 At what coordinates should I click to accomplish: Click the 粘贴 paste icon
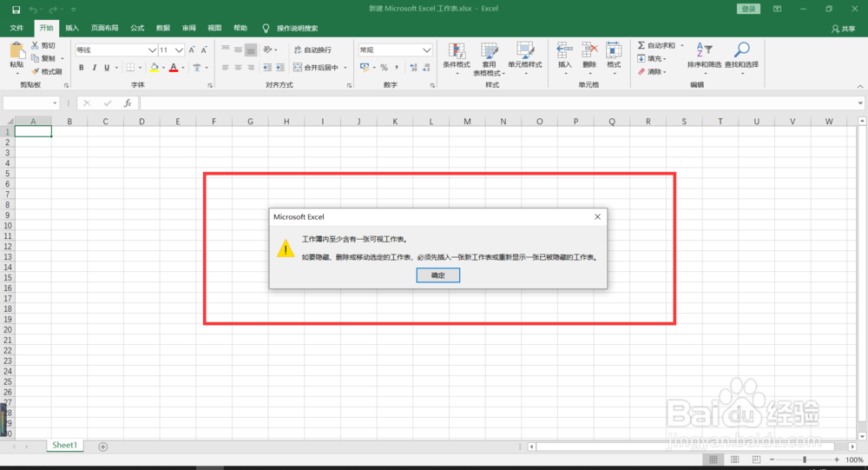[16, 51]
